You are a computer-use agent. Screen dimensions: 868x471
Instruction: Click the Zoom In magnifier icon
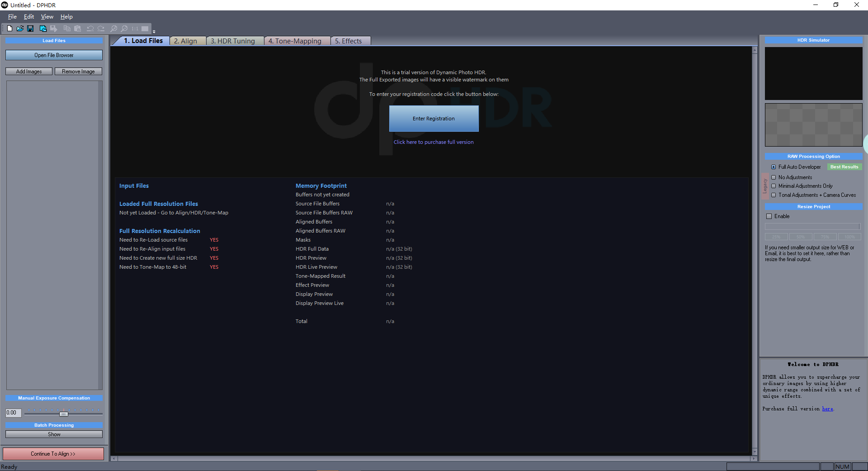[x=113, y=29]
